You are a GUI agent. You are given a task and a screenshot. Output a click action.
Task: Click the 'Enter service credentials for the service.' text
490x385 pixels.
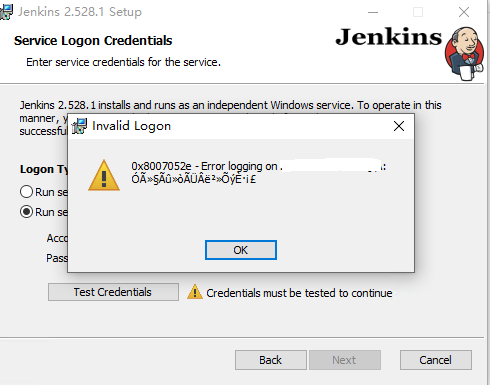pos(123,62)
